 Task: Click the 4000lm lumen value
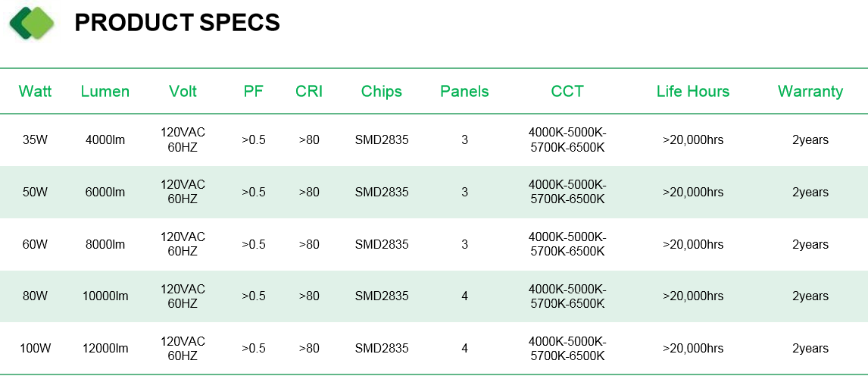[x=105, y=140]
